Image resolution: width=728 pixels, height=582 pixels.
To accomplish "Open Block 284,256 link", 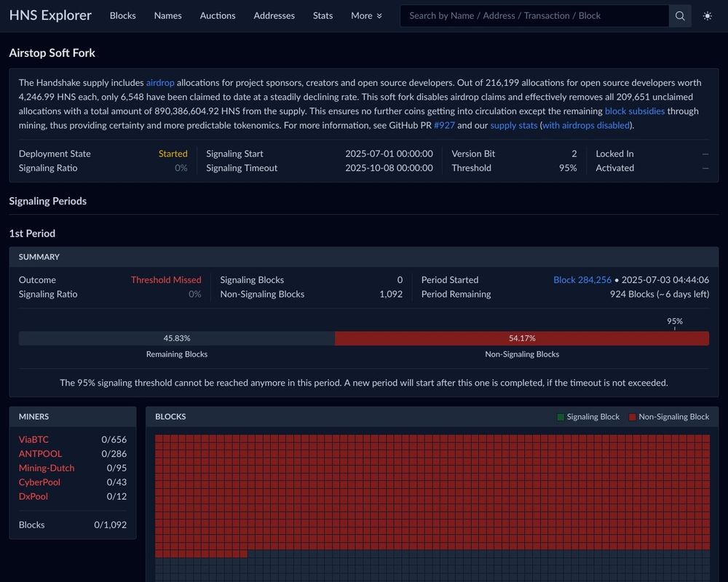I will click(582, 280).
